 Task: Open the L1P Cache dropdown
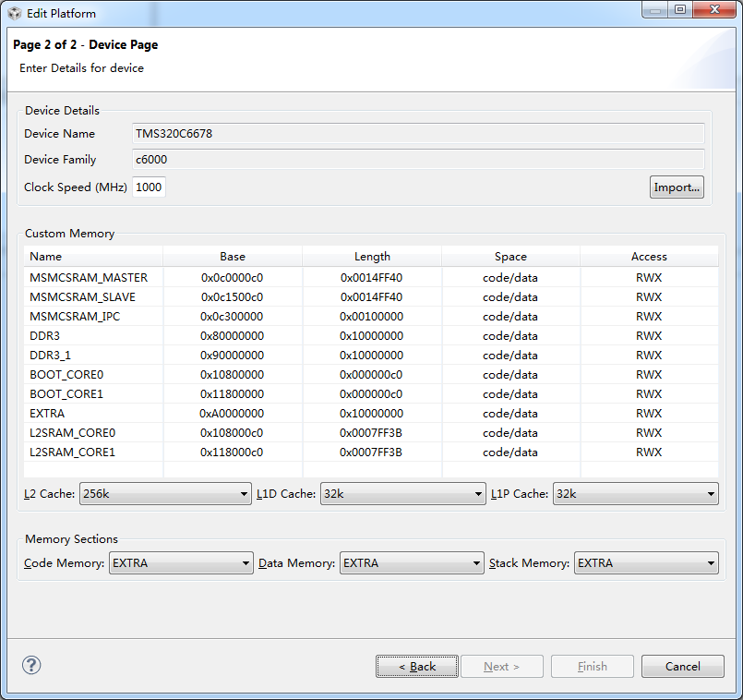click(635, 494)
